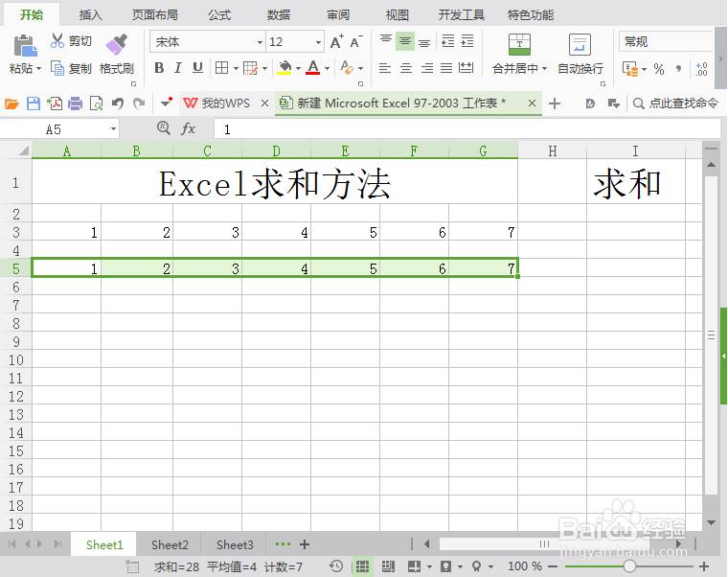The image size is (728, 577).
Task: Save workbook with the floppy disk icon
Action: pos(34,104)
